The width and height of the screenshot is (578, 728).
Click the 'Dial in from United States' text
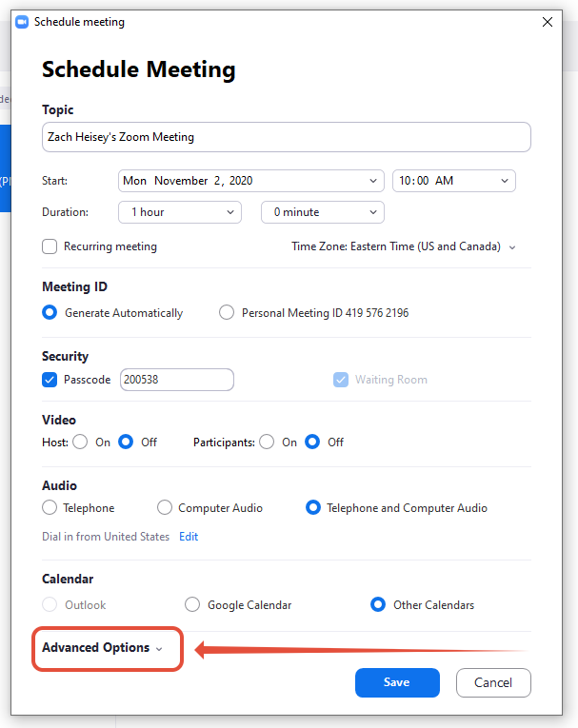pyautogui.click(x=106, y=537)
